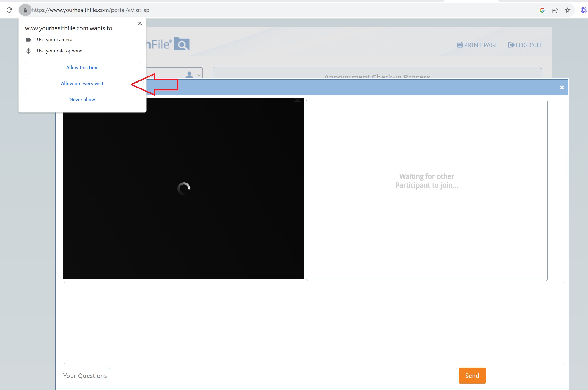
Task: Click Allow this time button
Action: (x=82, y=68)
